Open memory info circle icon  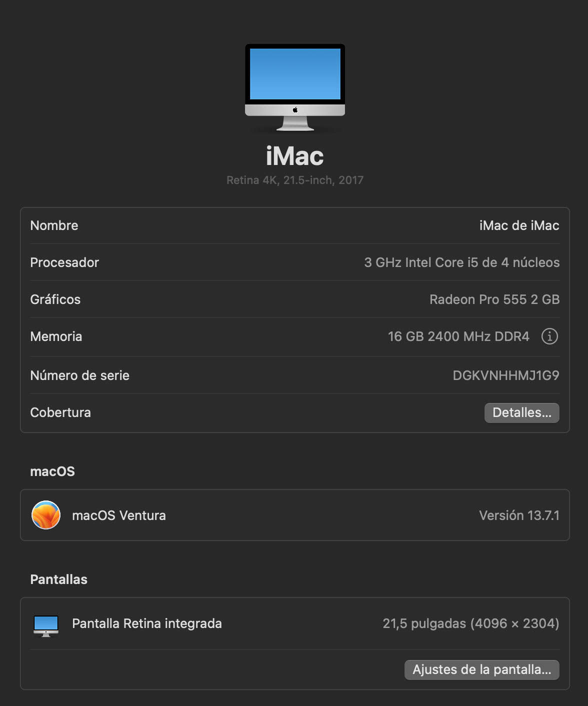click(549, 336)
